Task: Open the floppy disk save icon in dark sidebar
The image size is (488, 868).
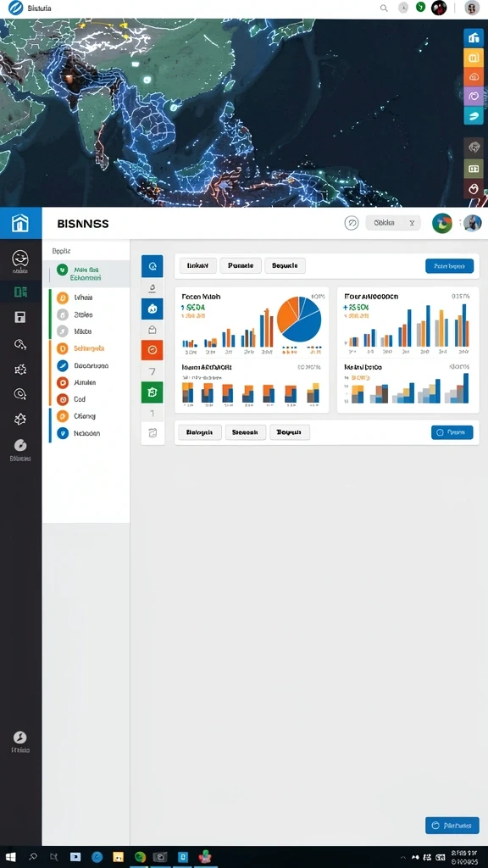Action: [20, 317]
